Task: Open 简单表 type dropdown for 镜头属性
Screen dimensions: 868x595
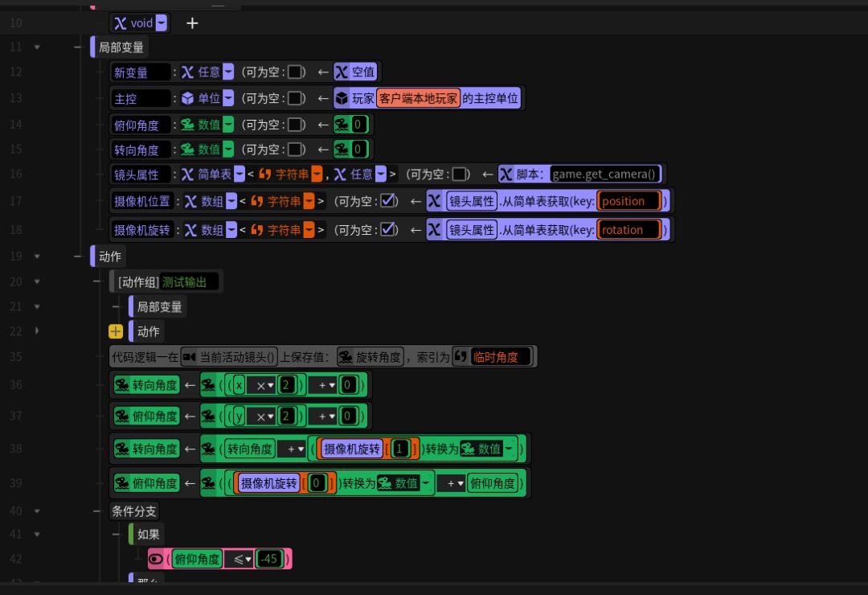Action: click(240, 174)
